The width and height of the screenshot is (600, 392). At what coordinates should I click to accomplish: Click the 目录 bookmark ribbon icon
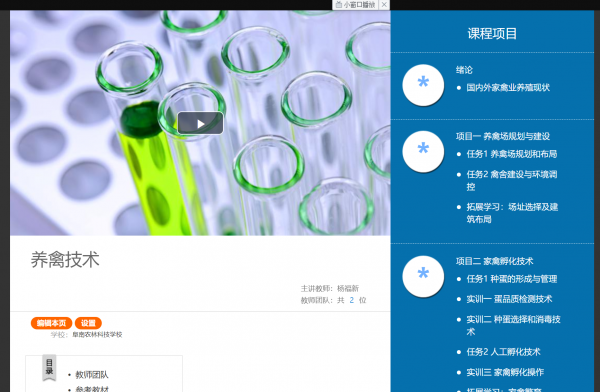point(49,368)
